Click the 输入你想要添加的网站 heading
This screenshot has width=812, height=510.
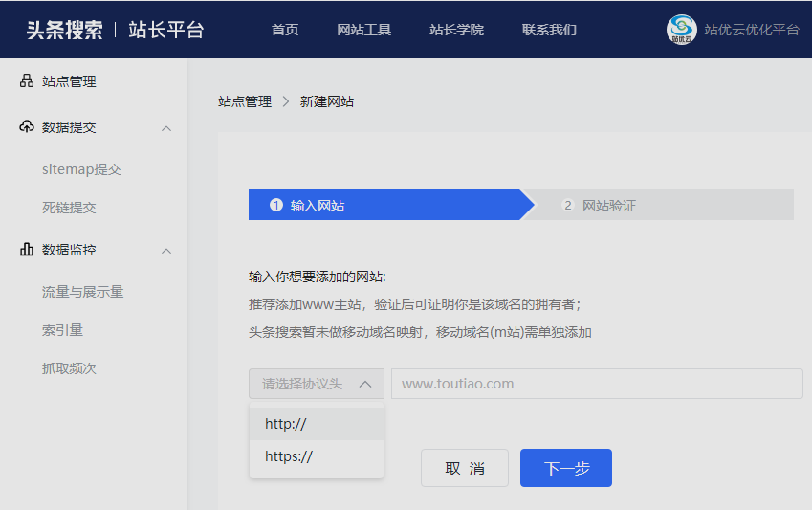tap(317, 277)
